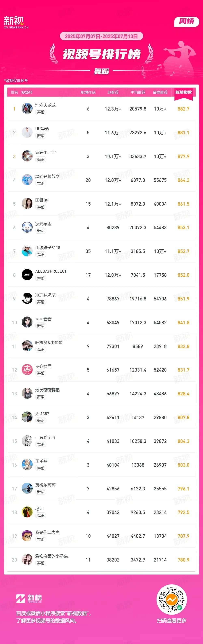Select the 最高推荐 column header
The height and width of the screenshot is (644, 203).
pos(160,92)
